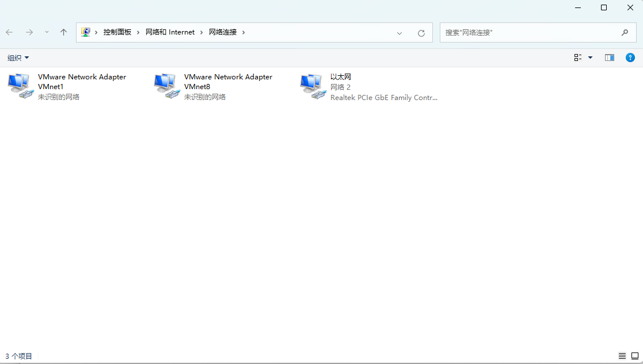Toggle the navigation Back arrow

point(9,32)
